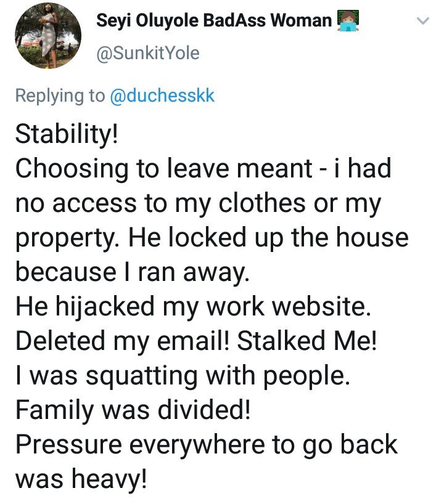
Task: Tap 'He hijacked my work website.' line
Action: [193, 307]
